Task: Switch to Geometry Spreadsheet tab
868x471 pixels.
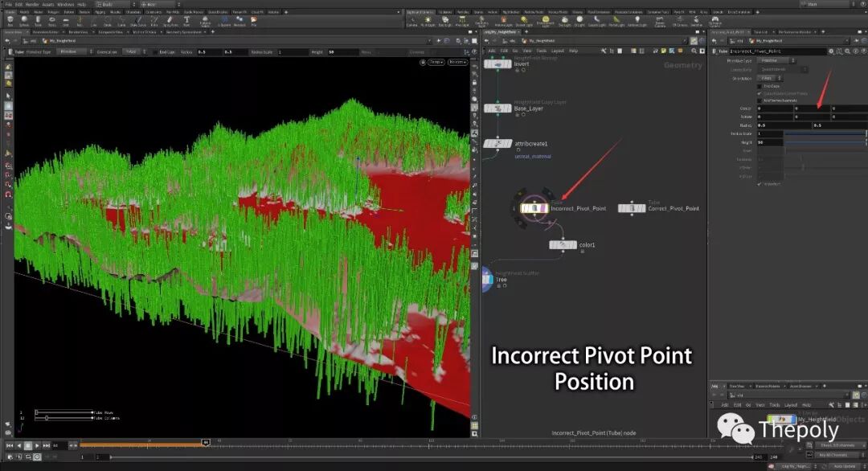Action: click(184, 32)
